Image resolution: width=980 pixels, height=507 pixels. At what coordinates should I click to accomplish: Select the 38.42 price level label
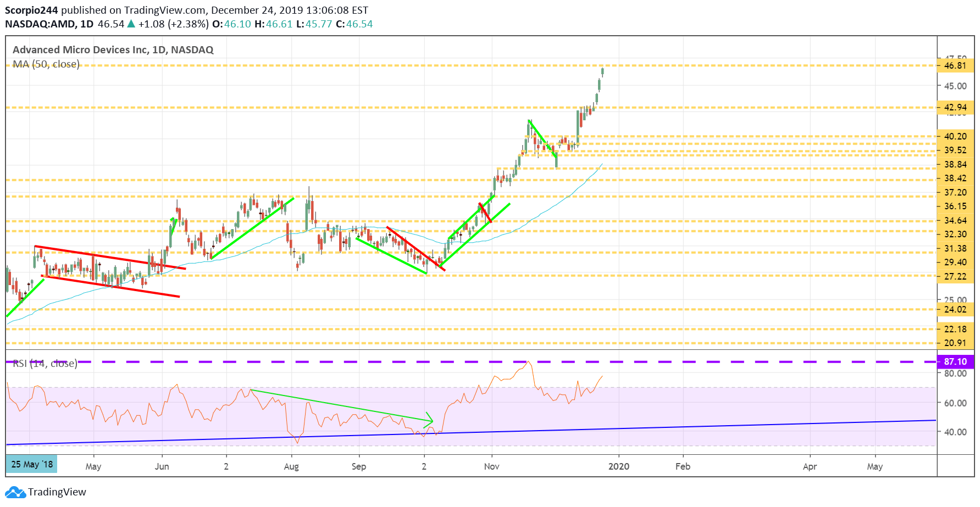click(x=955, y=179)
